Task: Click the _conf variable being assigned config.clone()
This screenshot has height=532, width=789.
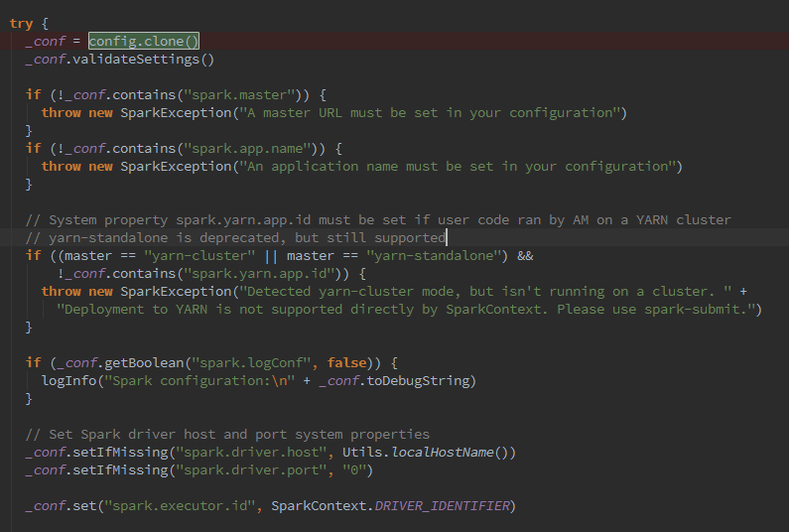Action: click(46, 42)
